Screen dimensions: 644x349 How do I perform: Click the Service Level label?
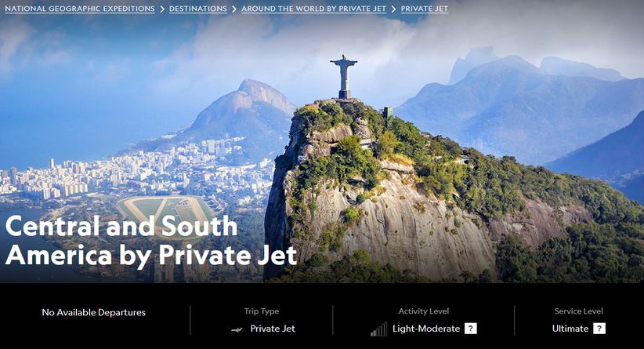coord(578,311)
